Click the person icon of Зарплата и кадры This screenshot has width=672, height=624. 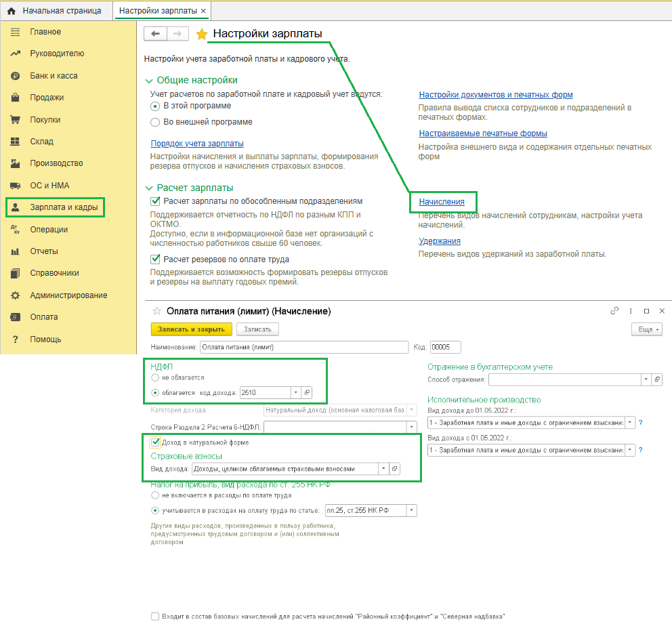[x=15, y=207]
